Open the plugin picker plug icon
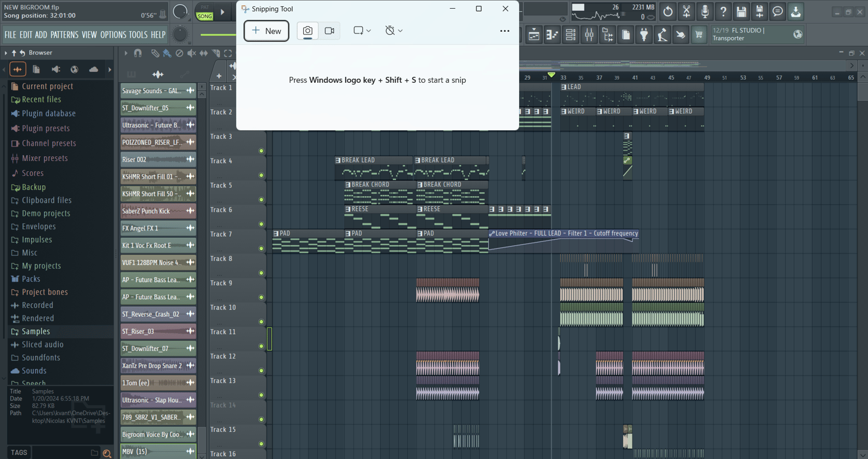This screenshot has height=459, width=868. (x=644, y=35)
